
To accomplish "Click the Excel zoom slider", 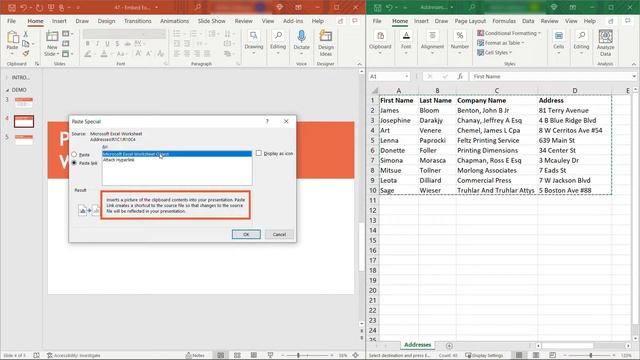I will pyautogui.click(x=590, y=355).
